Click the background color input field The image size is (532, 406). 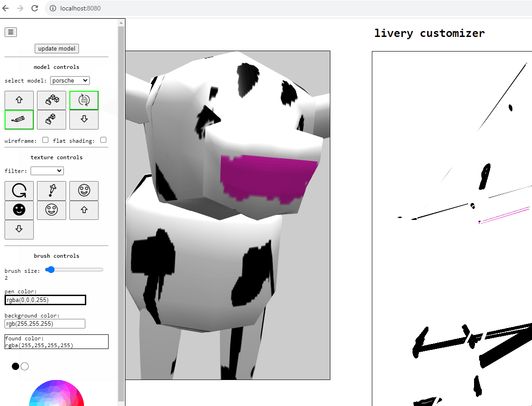tap(45, 323)
